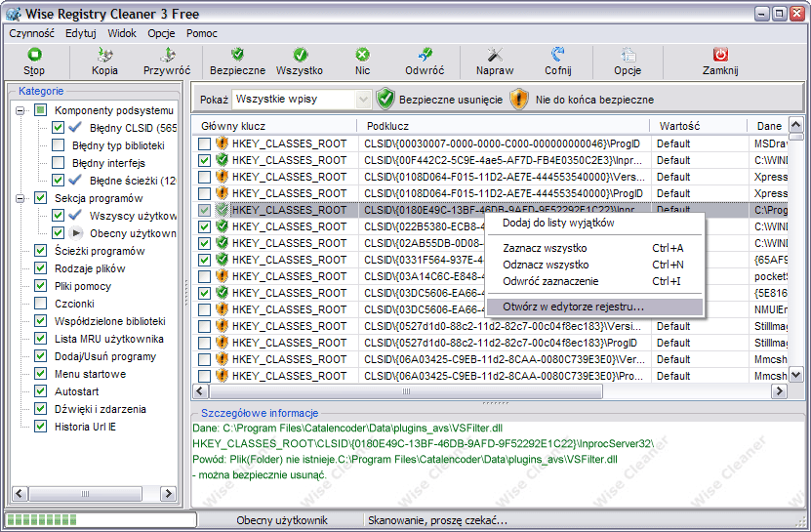Image resolution: width=811 pixels, height=532 pixels.
Task: Sort by the Główny klucz column header
Action: click(274, 126)
